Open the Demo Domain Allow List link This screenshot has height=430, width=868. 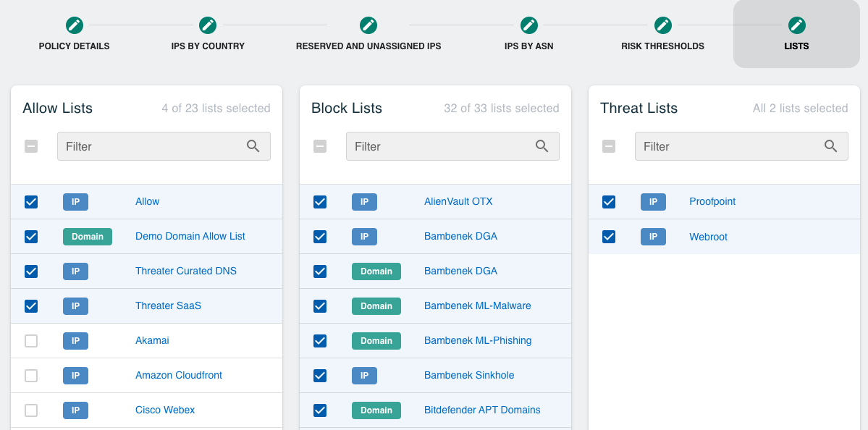click(190, 236)
